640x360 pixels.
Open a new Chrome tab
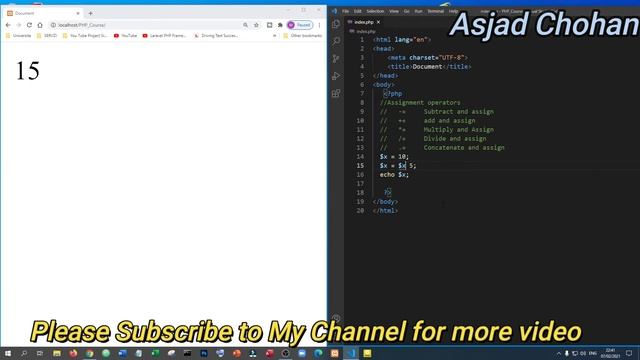click(x=91, y=13)
